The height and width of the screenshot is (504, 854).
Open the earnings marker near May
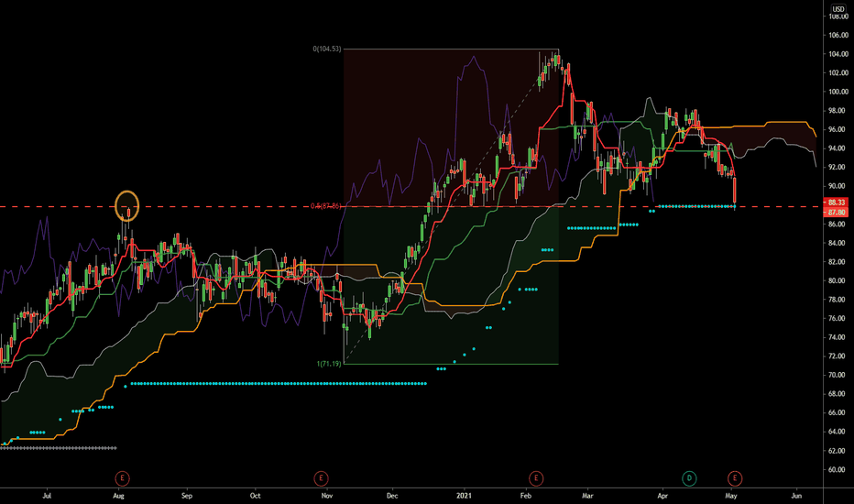click(x=735, y=478)
